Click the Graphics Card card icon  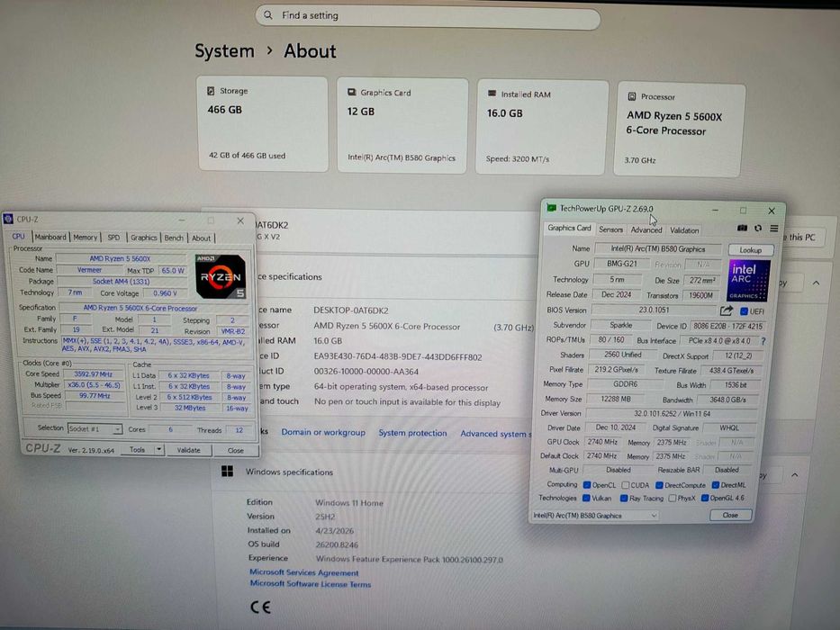pyautogui.click(x=351, y=92)
